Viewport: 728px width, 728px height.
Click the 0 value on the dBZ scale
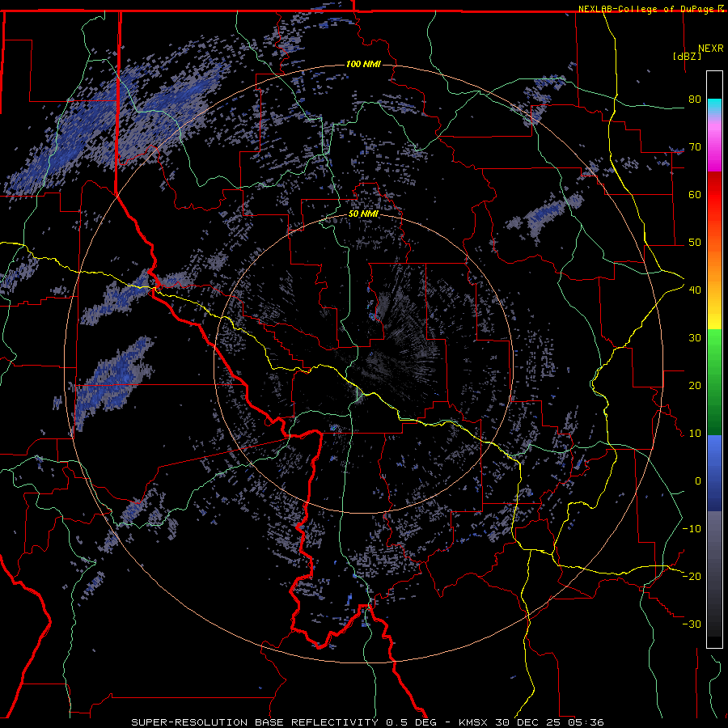698,481
